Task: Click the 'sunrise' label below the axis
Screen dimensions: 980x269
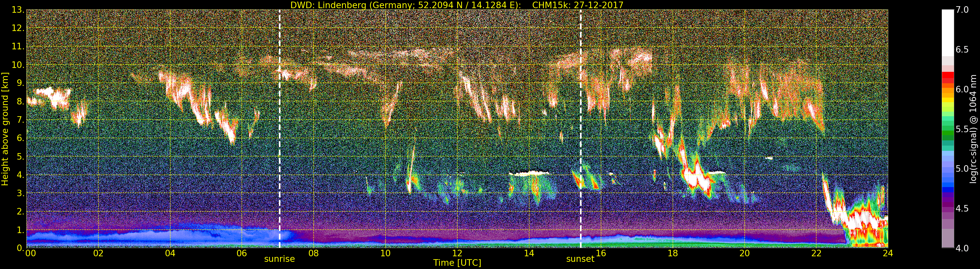Action: coord(280,259)
